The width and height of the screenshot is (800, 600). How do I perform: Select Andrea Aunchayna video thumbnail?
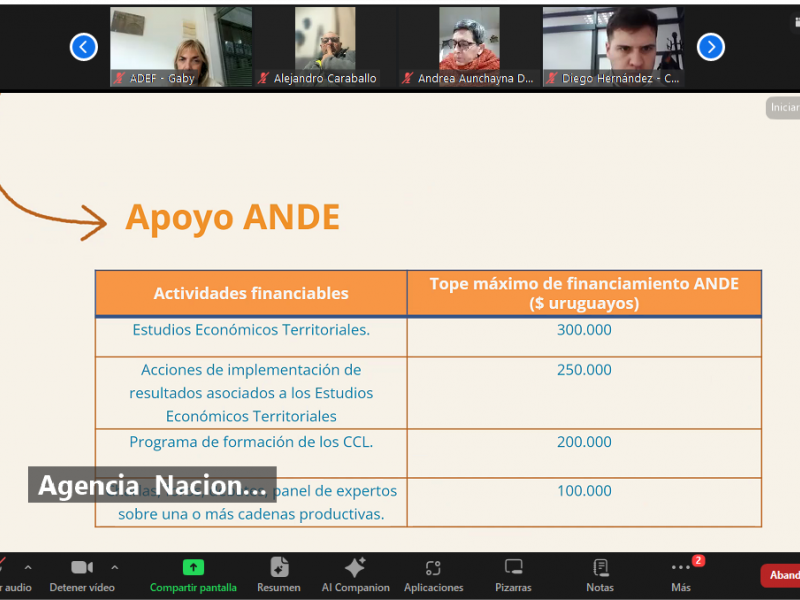[469, 47]
